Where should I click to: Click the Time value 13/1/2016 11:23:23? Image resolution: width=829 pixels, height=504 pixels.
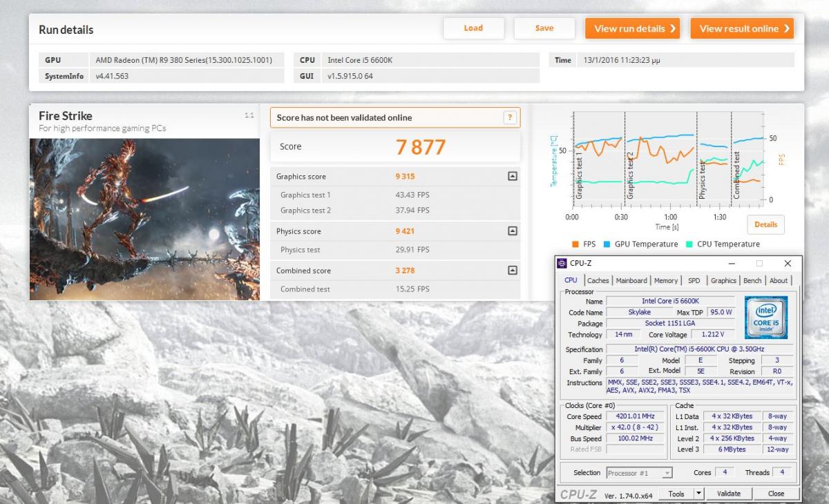tap(687, 60)
